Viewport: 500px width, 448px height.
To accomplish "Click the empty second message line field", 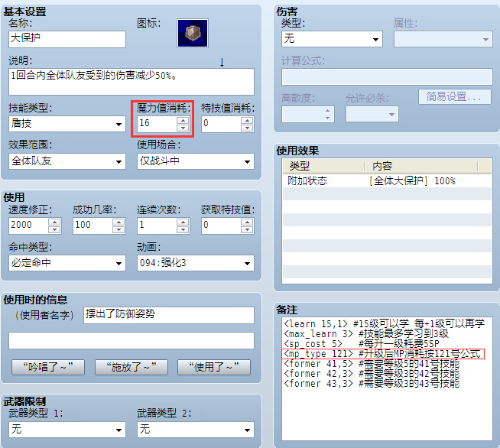I will click(x=131, y=340).
